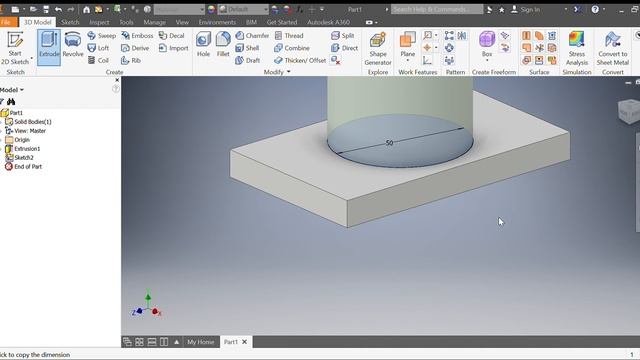Screen dimensions: 640x360
Task: Open the Box freeform dropdown arrow
Action: coord(487,60)
